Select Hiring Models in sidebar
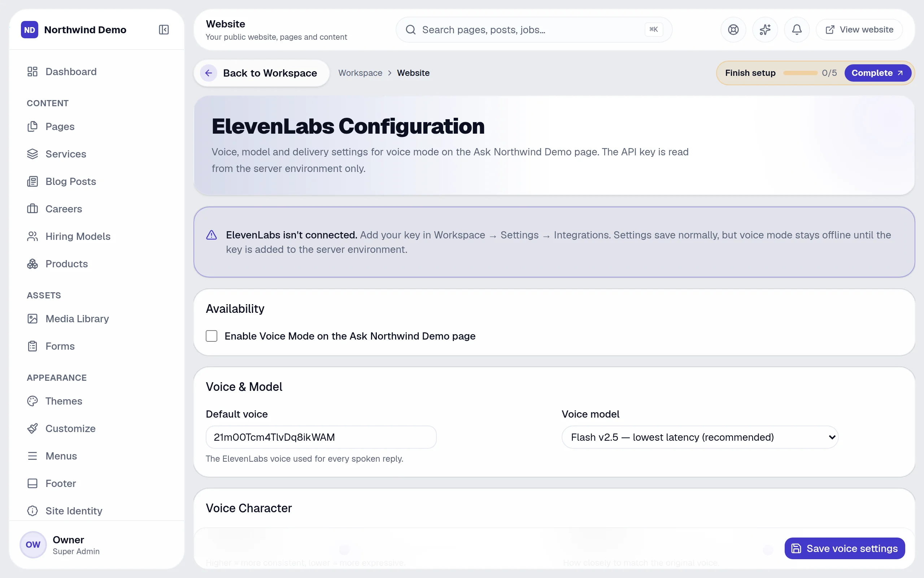The height and width of the screenshot is (578, 924). click(97, 236)
